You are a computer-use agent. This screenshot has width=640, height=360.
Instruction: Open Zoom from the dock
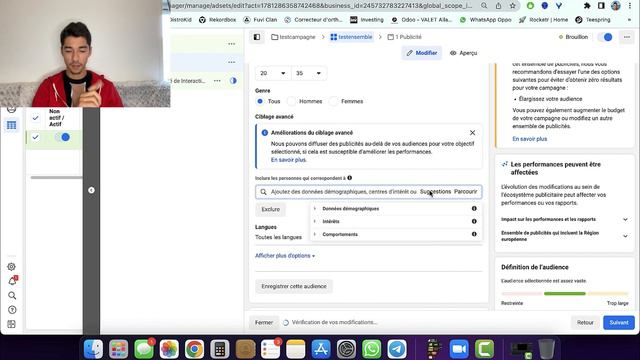pyautogui.click(x=459, y=349)
